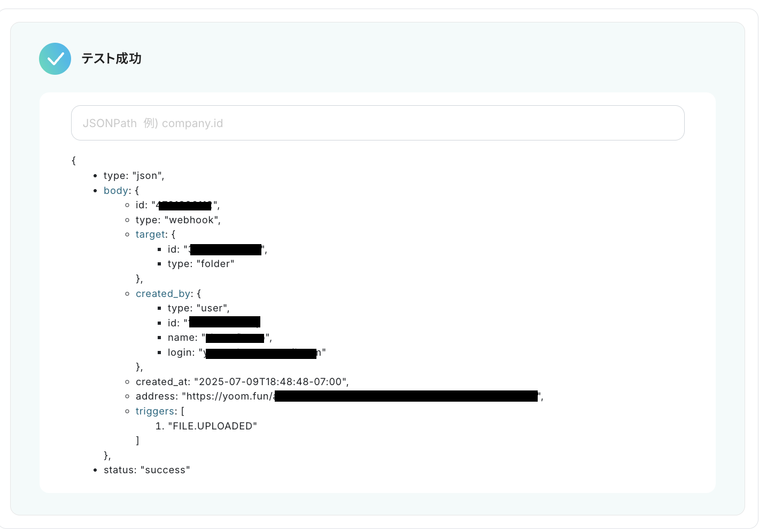Viewport: 759px width, 532px height.
Task: Select the type: "json" line
Action: 134,176
